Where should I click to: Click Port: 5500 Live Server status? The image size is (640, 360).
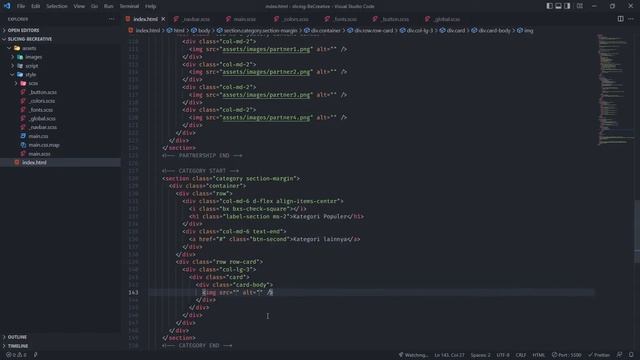567,355
